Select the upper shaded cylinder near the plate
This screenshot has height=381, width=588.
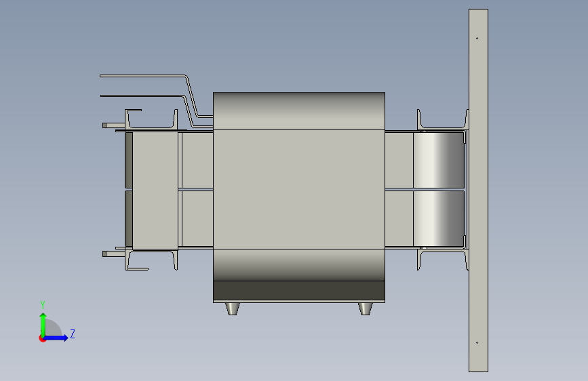(x=439, y=160)
